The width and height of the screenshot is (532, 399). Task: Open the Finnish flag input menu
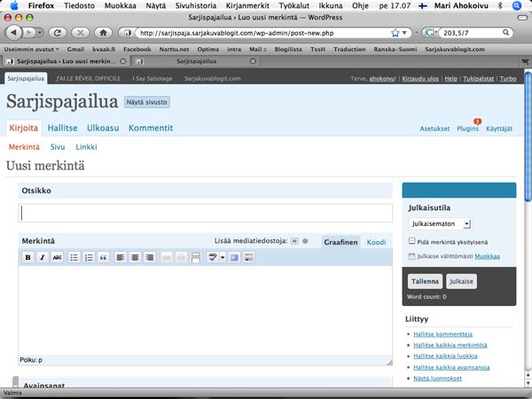(x=423, y=6)
